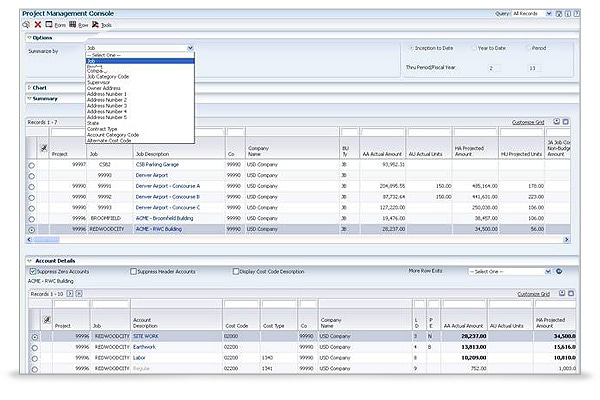Click the Find (magnifier) toolbar icon
Screen dimensions: 600x400
[x=27, y=23]
